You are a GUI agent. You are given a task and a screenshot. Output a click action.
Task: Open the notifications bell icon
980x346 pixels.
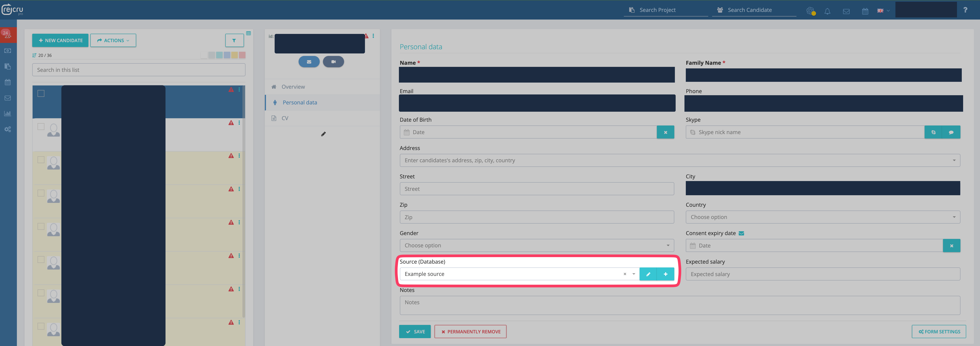(827, 11)
